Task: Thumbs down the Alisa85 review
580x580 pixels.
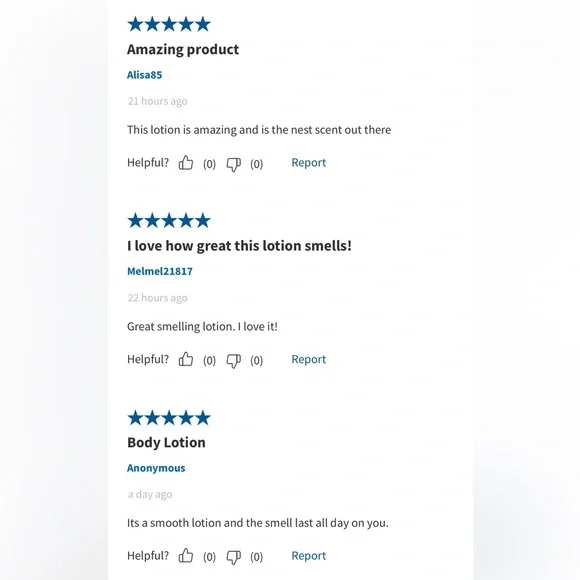Action: tap(233, 164)
